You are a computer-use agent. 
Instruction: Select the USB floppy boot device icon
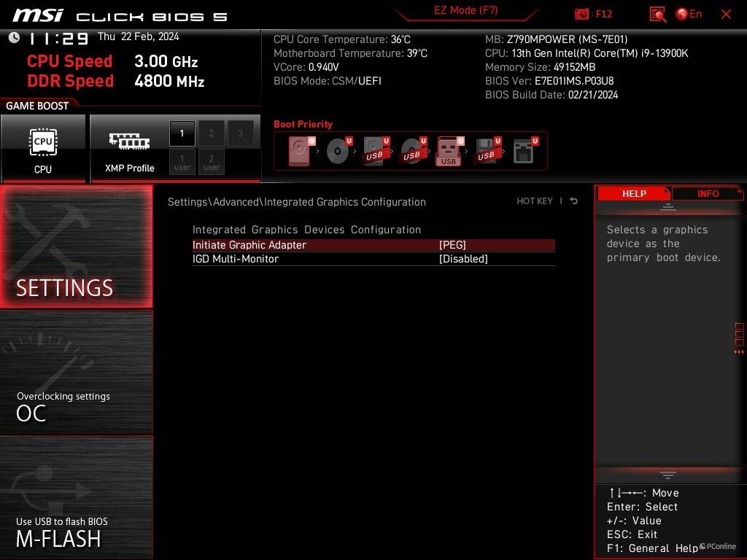coord(488,151)
